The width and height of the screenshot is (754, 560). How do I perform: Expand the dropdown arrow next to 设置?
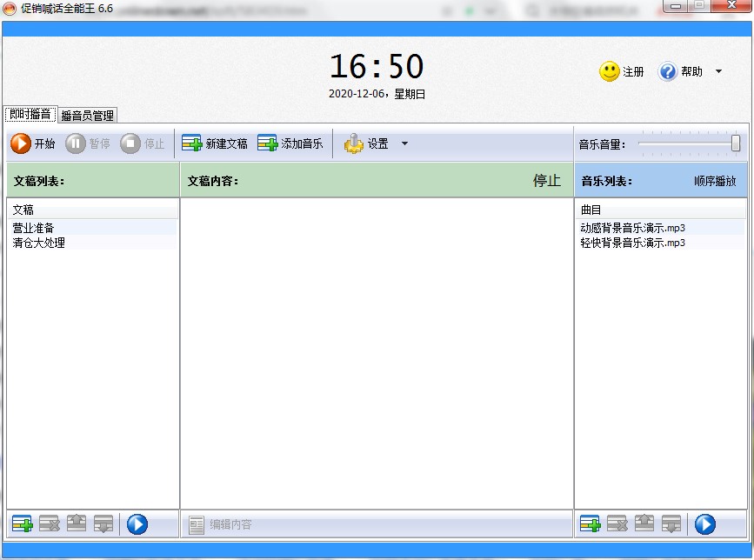[x=404, y=143]
